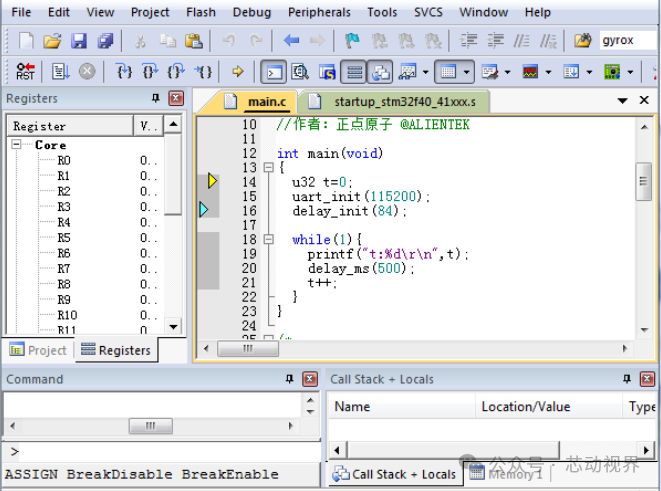The height and width of the screenshot is (491, 661).
Task: Run the program icon
Action: click(60, 71)
